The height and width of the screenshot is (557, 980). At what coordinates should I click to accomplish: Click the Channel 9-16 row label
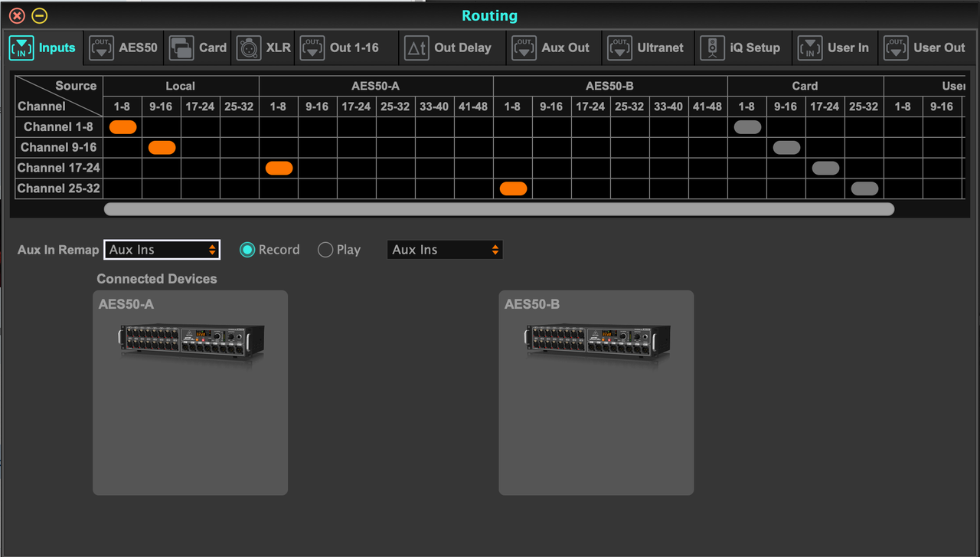pos(58,148)
